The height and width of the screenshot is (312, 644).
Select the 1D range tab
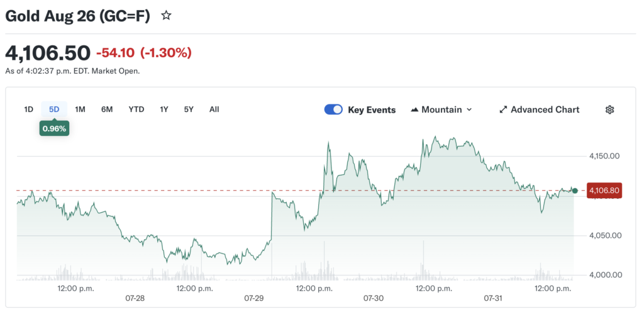[x=28, y=109]
